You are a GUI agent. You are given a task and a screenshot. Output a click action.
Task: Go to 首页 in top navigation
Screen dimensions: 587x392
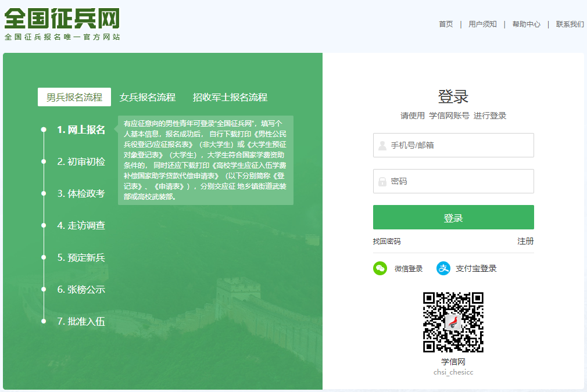click(x=446, y=24)
